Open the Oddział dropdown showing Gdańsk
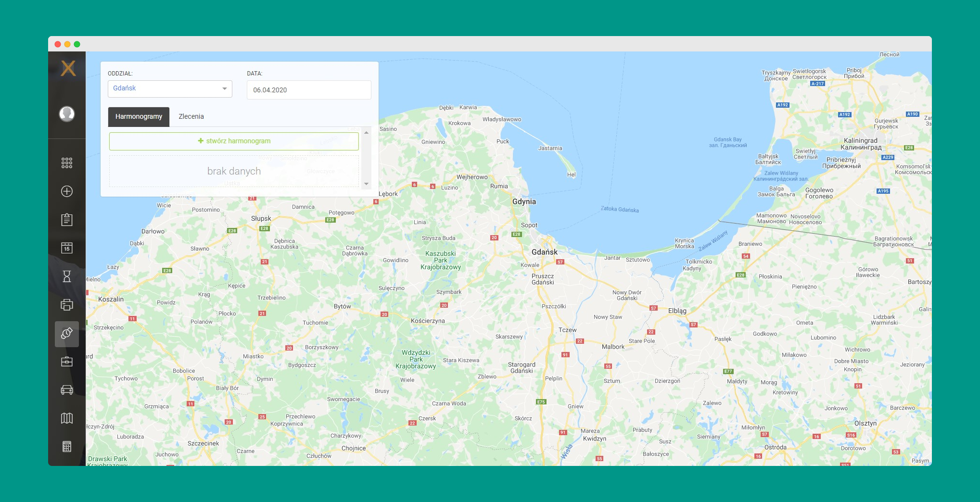Viewport: 980px width, 502px height. click(170, 88)
